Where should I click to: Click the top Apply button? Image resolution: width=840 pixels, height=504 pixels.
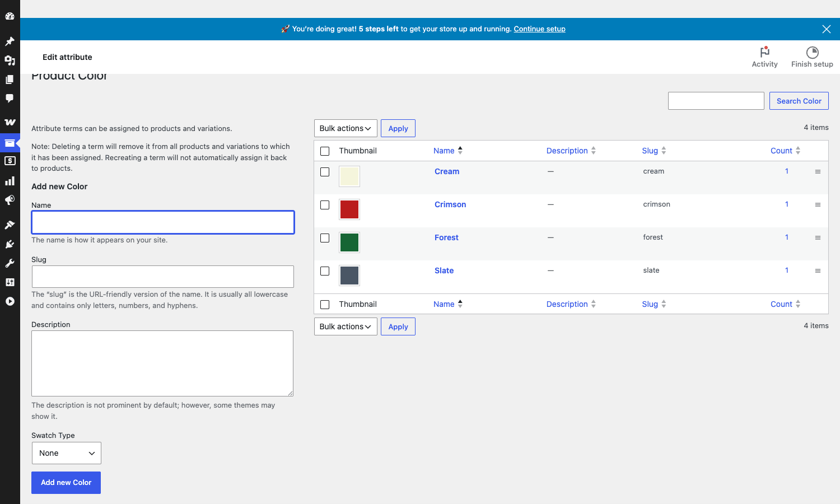(398, 128)
